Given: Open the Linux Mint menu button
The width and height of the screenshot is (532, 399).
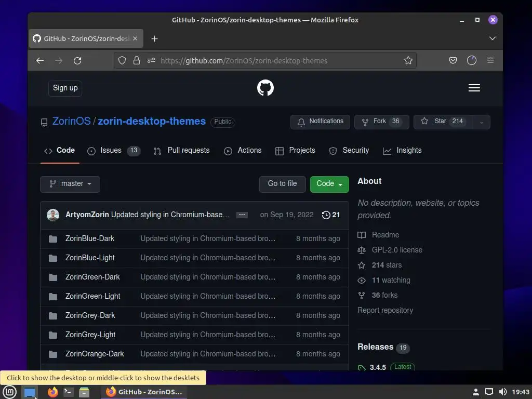Looking at the screenshot, I should pyautogui.click(x=9, y=392).
